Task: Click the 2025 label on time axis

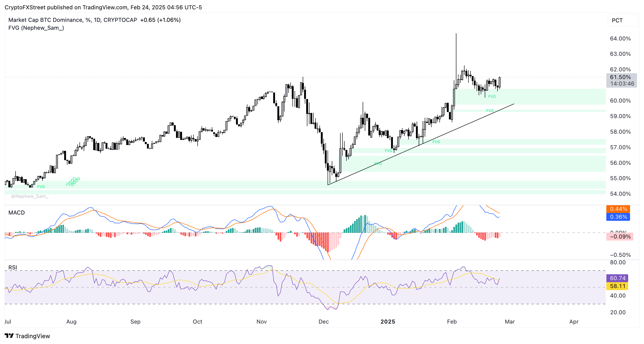Action: [x=388, y=321]
